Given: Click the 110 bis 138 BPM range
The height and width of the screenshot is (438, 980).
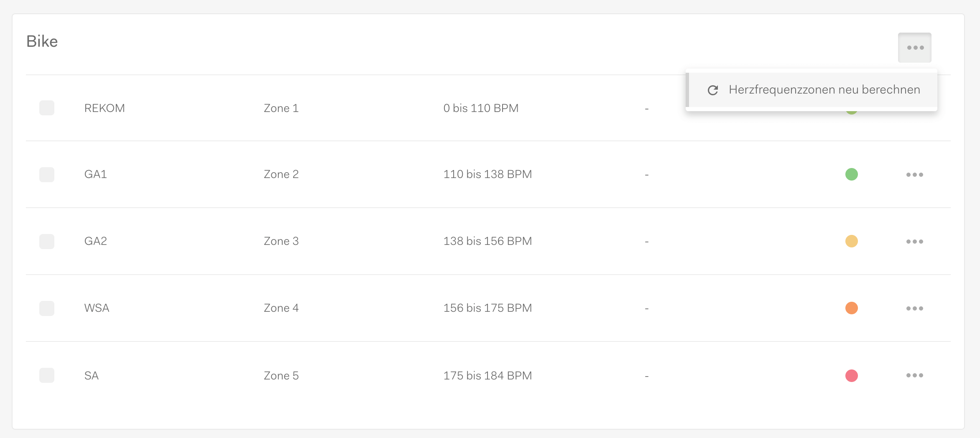Looking at the screenshot, I should click(487, 174).
